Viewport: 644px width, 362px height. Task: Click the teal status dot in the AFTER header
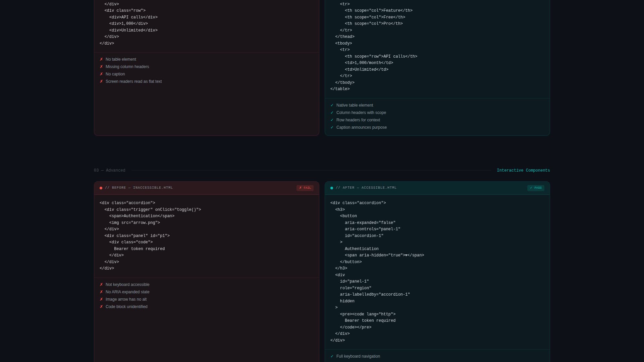[332, 188]
